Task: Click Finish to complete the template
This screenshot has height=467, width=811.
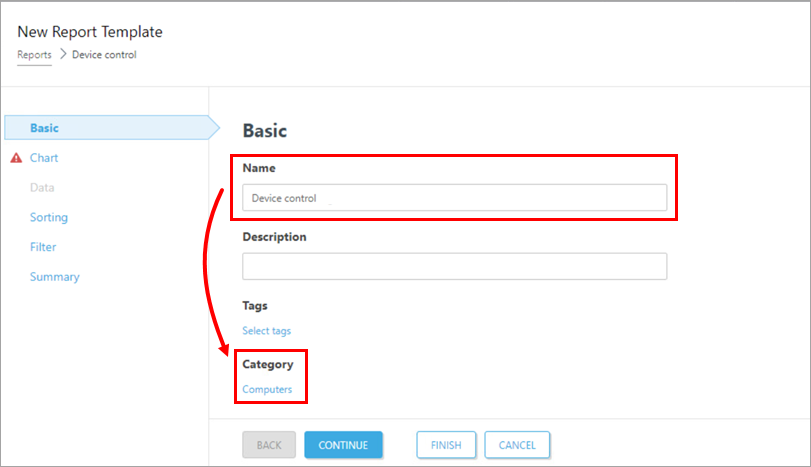Action: pos(446,445)
